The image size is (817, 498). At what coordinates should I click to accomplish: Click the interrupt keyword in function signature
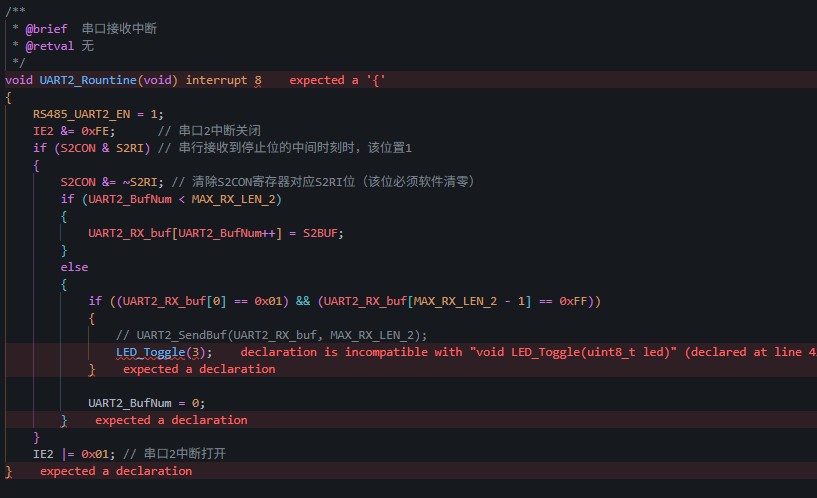tap(216, 80)
